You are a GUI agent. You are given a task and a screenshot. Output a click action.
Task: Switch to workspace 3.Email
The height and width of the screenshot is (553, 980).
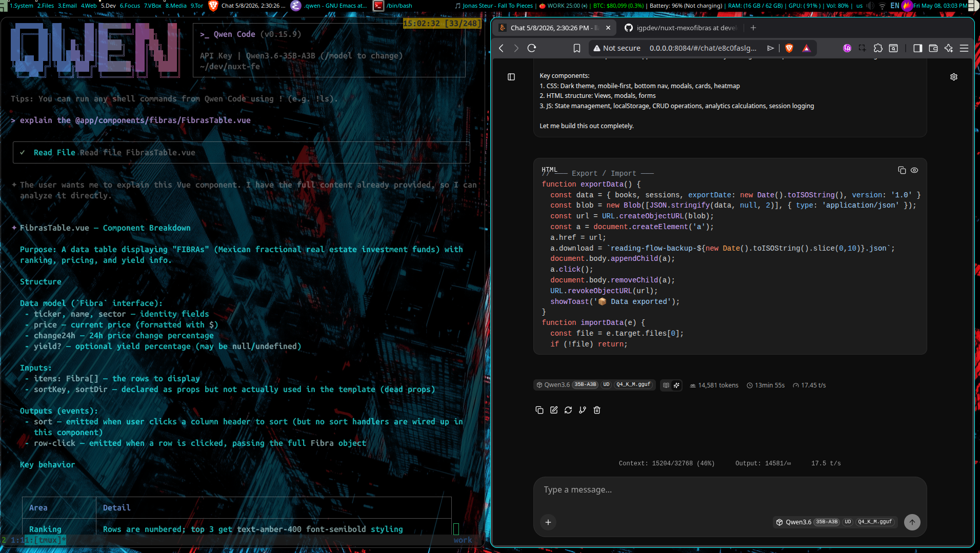point(67,6)
